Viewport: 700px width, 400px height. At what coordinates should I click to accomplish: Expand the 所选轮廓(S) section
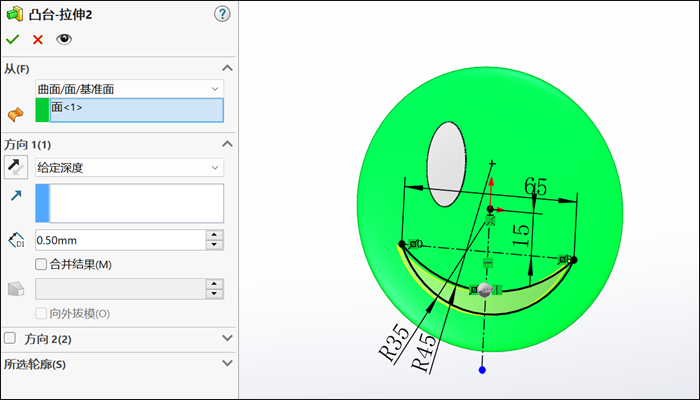click(227, 363)
